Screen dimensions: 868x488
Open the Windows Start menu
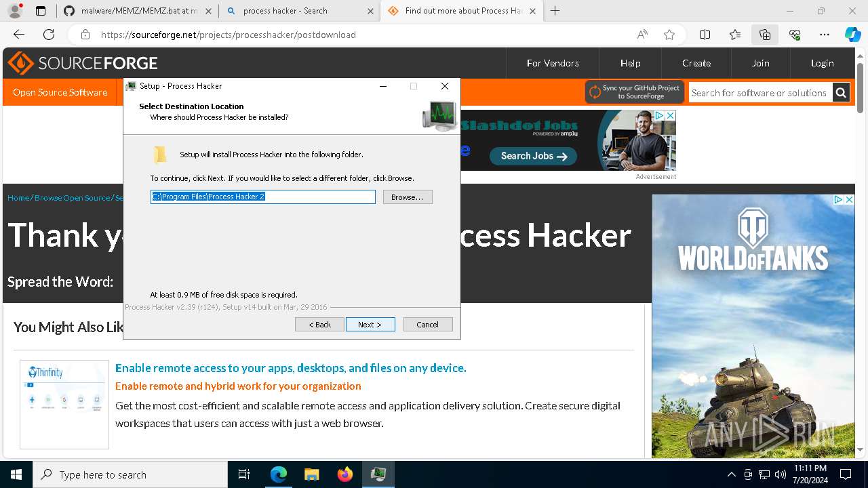[x=16, y=474]
